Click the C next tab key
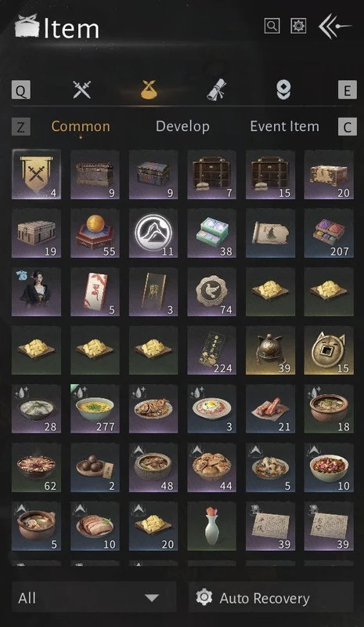The width and height of the screenshot is (364, 627). (x=348, y=127)
